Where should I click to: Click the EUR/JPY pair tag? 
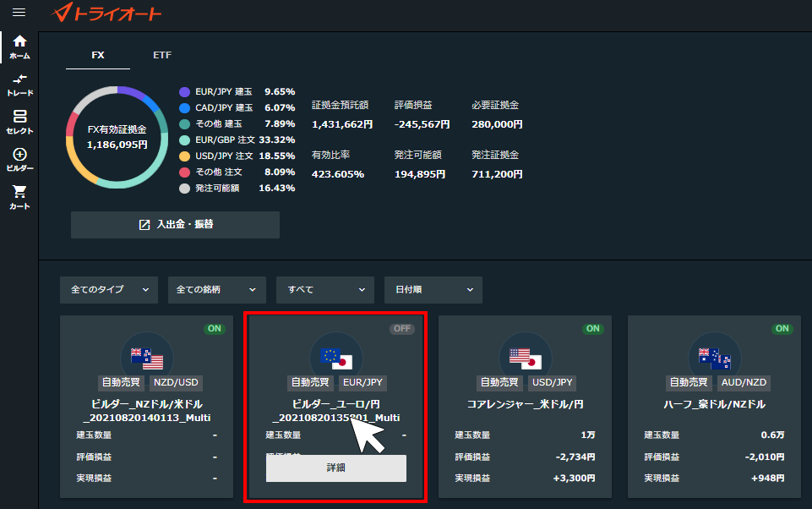tap(363, 382)
